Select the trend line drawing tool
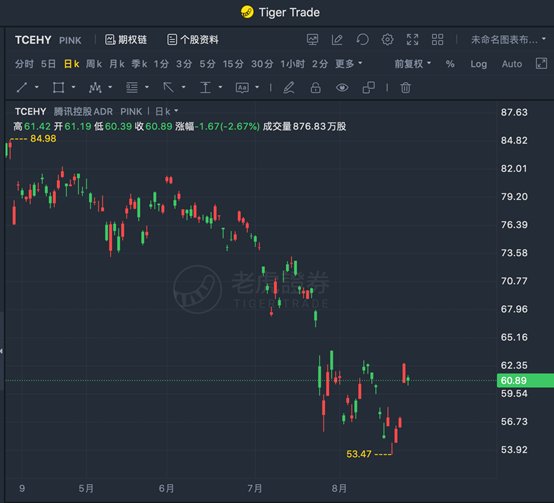 click(22, 87)
